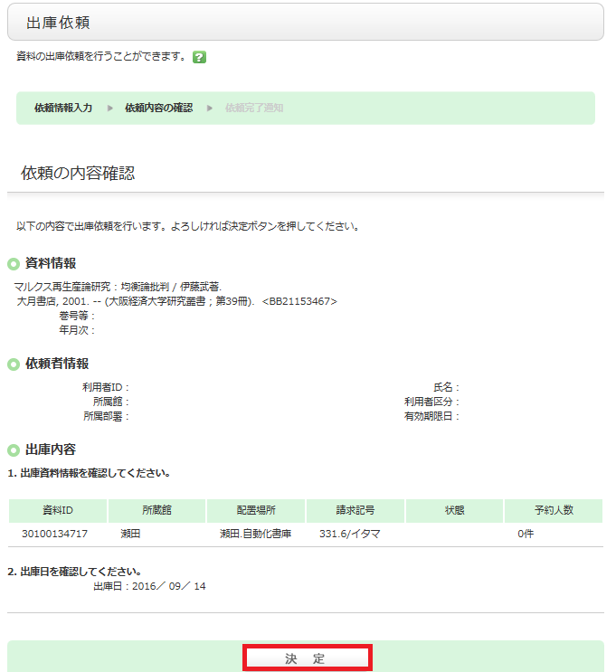
Task: Click the 依頼者情報 green bullet icon
Action: (14, 364)
